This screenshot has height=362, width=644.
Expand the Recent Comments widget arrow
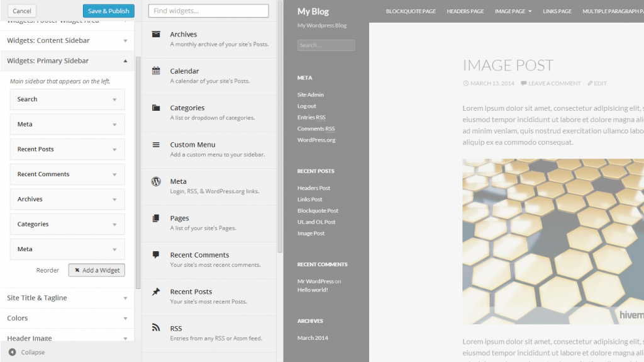pos(114,174)
